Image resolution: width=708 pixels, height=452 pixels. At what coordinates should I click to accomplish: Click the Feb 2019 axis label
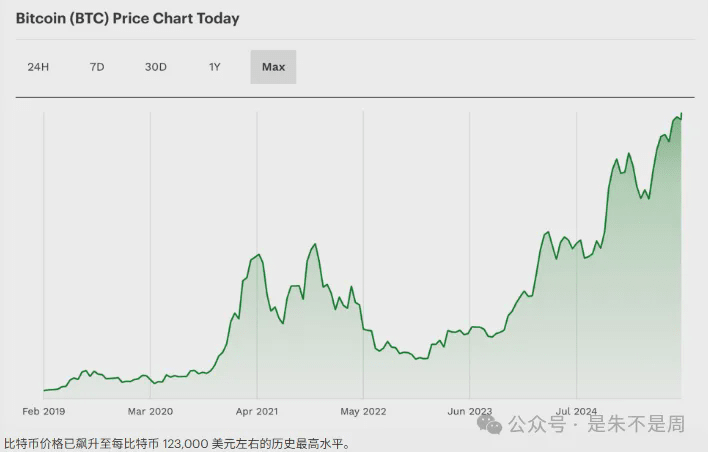click(44, 411)
